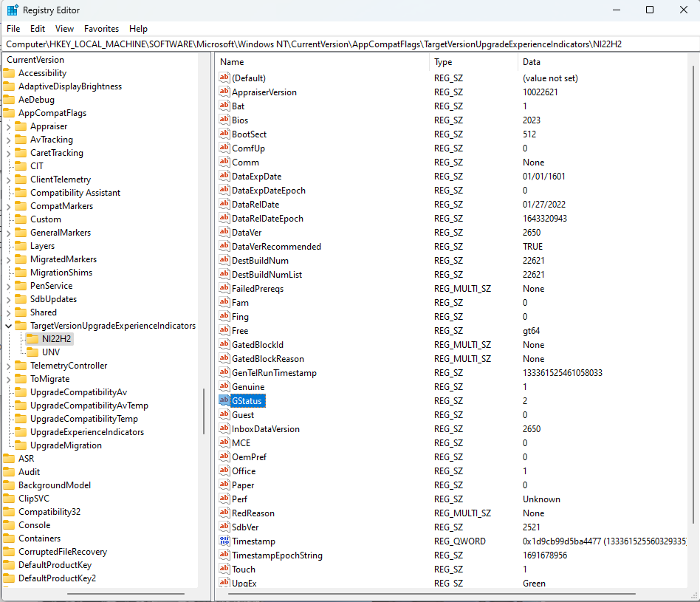Click the Registry Editor app icon in title bar
The height and width of the screenshot is (602, 700).
click(x=13, y=10)
